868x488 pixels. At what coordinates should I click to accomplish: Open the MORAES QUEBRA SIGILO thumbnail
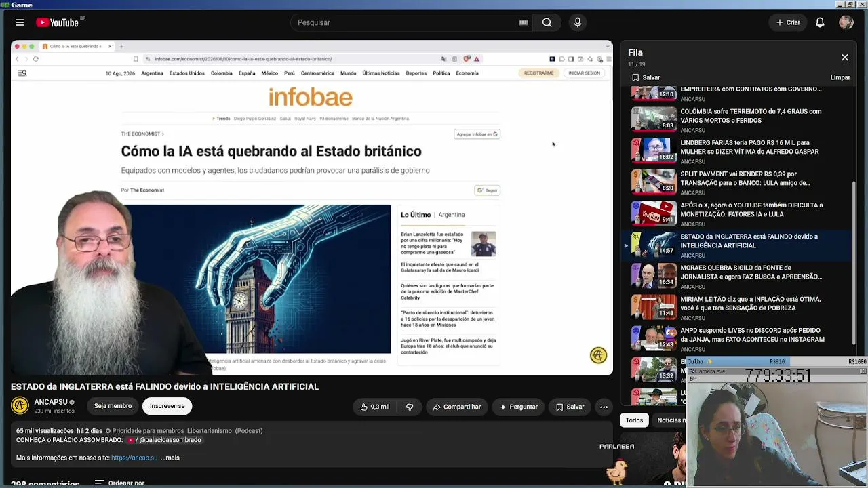(x=654, y=275)
